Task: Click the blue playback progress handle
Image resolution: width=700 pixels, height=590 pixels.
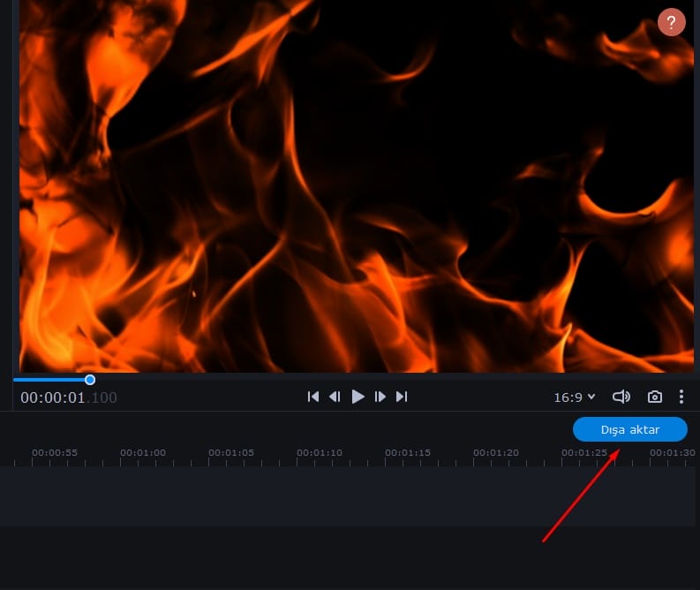Action: [90, 380]
